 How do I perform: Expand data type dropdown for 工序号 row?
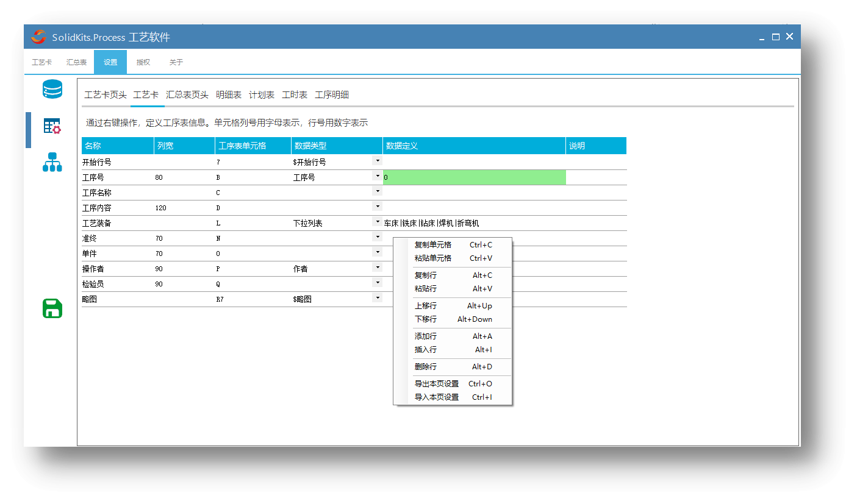[378, 176]
